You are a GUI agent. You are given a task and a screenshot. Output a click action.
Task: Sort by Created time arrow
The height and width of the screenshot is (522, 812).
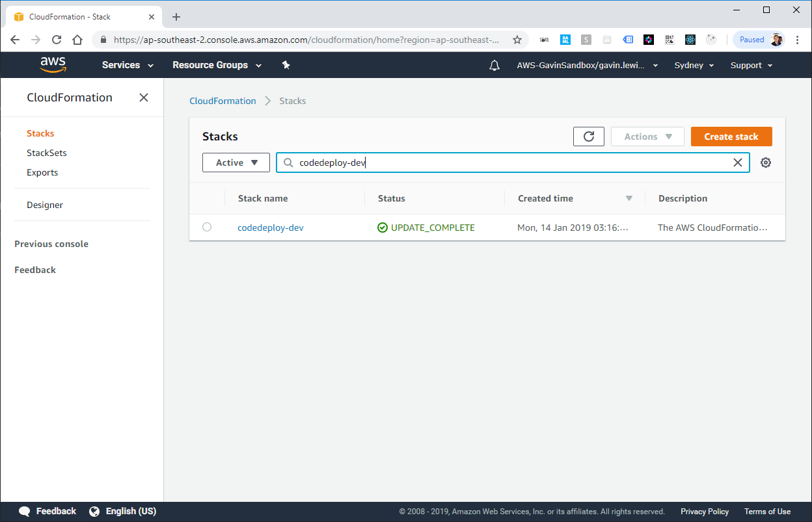[x=629, y=198]
